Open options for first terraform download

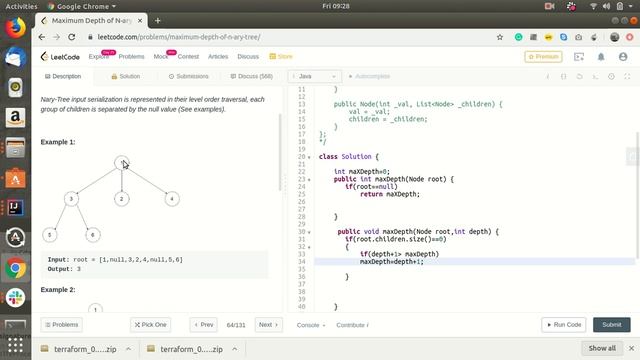(129, 349)
